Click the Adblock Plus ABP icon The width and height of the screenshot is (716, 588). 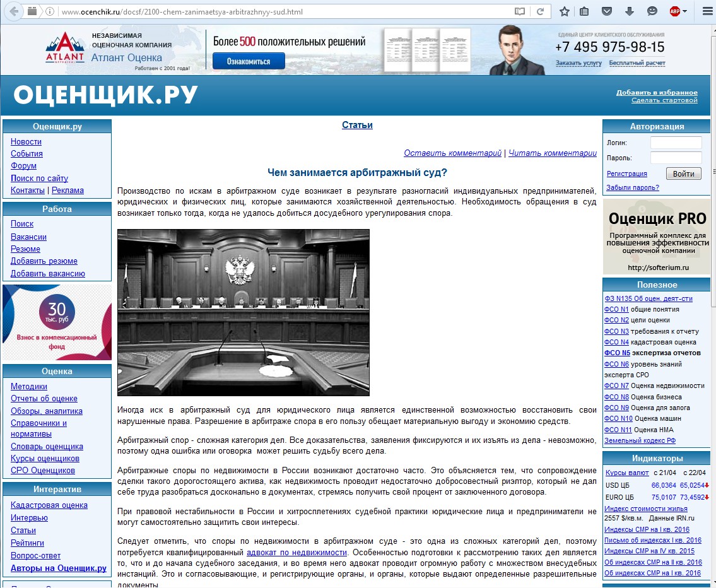675,11
